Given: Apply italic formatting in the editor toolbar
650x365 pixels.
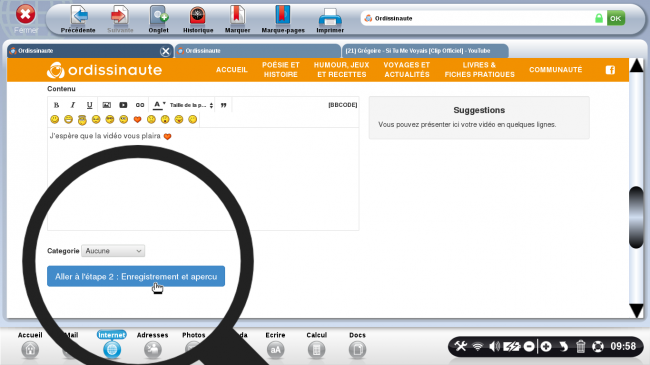Looking at the screenshot, I should point(73,105).
